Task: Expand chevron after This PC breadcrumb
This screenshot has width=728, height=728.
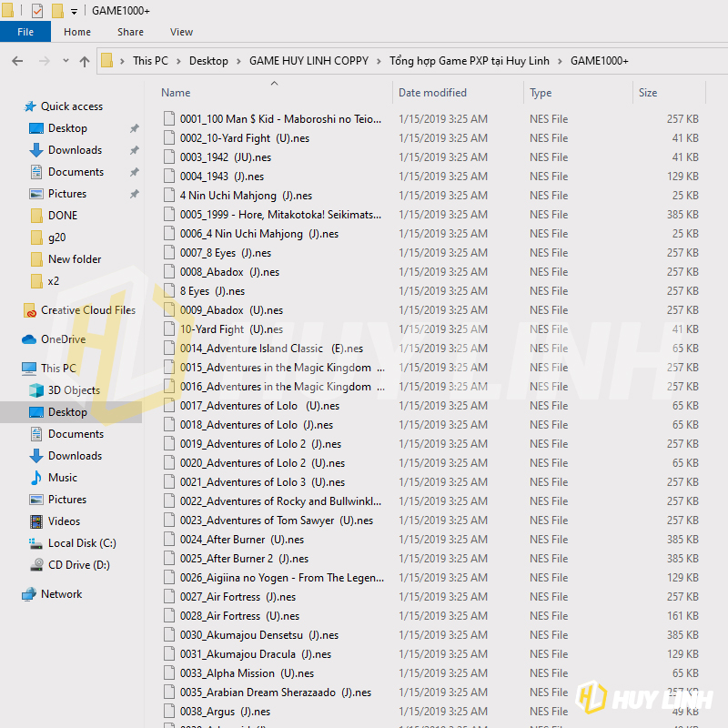Action: coord(178,61)
